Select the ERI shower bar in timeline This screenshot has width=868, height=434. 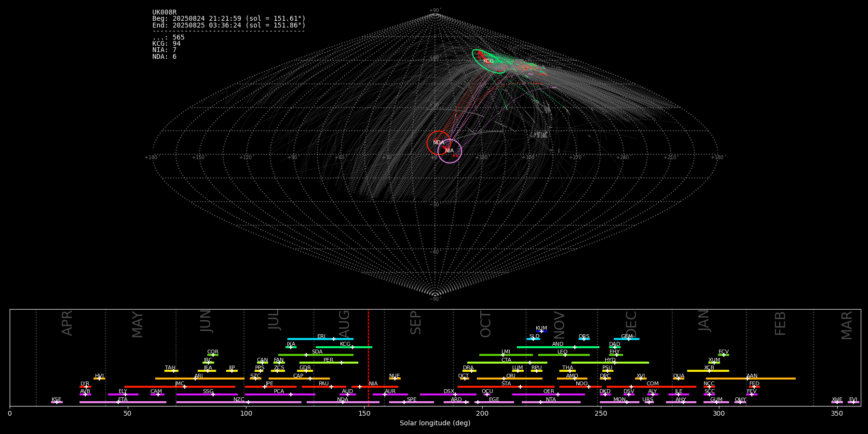320,339
